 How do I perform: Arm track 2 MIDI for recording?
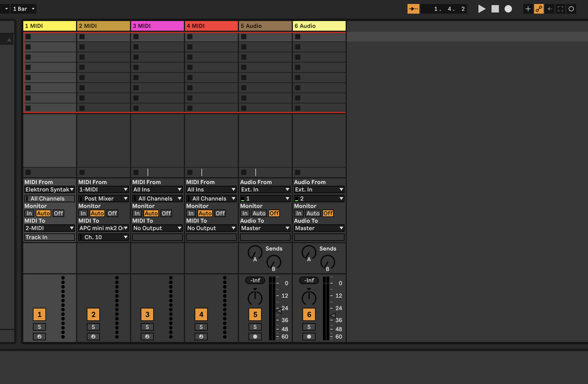93,337
